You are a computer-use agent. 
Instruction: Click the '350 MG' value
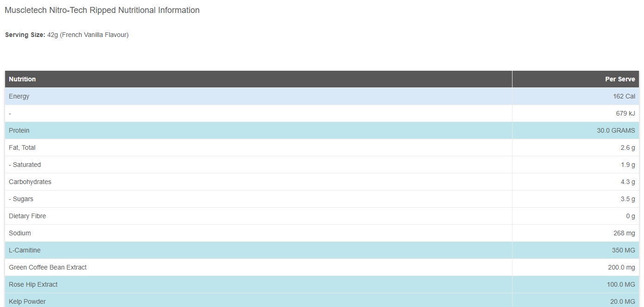(x=624, y=250)
